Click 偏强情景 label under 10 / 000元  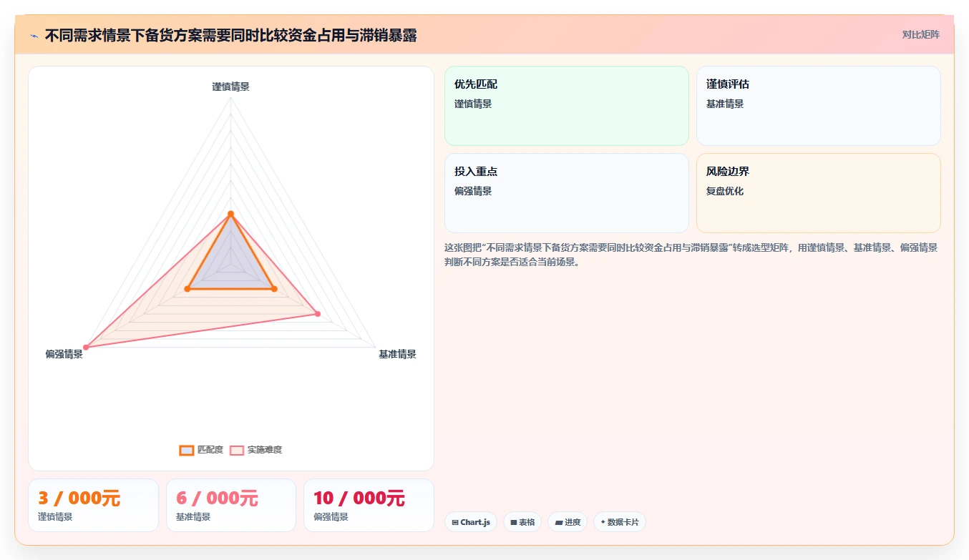tap(331, 516)
